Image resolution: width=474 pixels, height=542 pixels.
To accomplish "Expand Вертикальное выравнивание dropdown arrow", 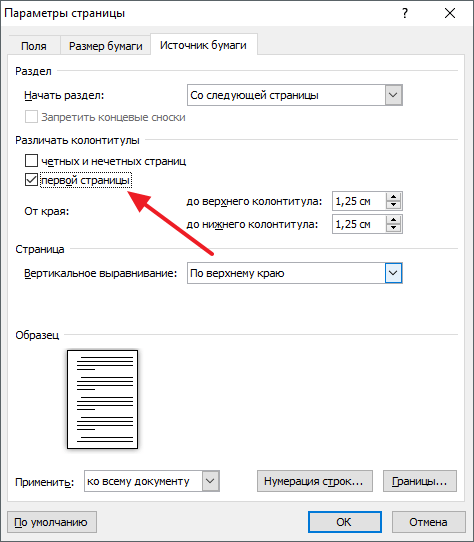I will click(393, 273).
